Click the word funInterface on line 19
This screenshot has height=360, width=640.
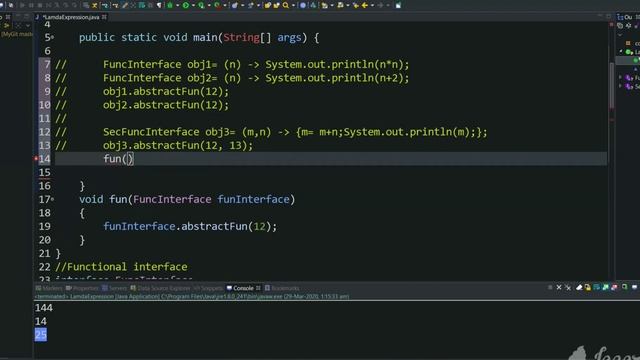(139, 226)
